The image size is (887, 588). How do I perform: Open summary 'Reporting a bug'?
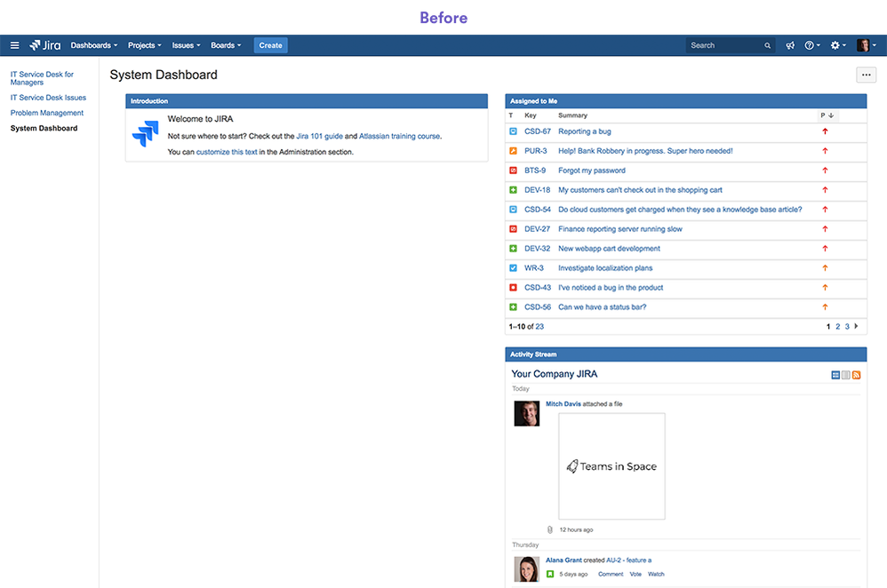pyautogui.click(x=584, y=131)
